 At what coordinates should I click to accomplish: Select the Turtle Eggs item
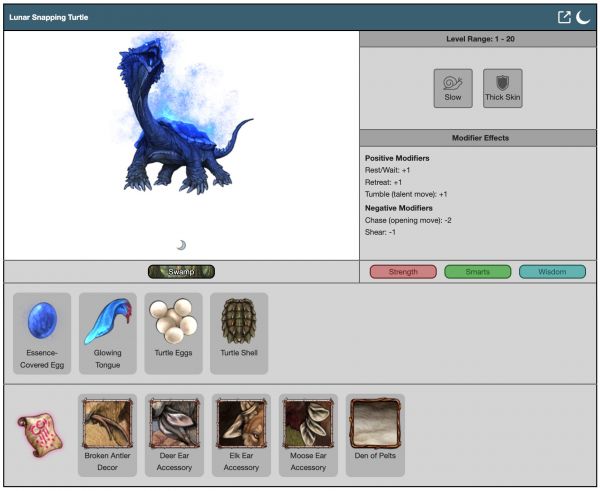click(x=173, y=333)
